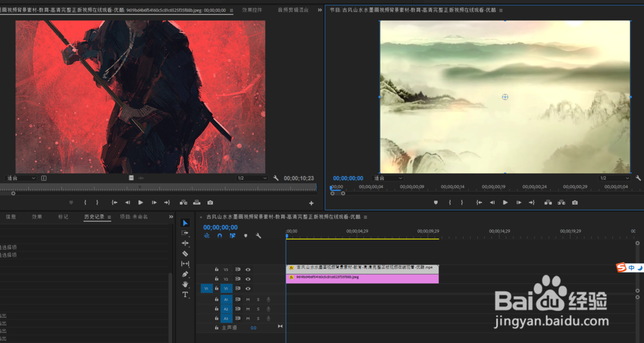
Task: Add marker in timeline toolbar
Action: pos(245,236)
